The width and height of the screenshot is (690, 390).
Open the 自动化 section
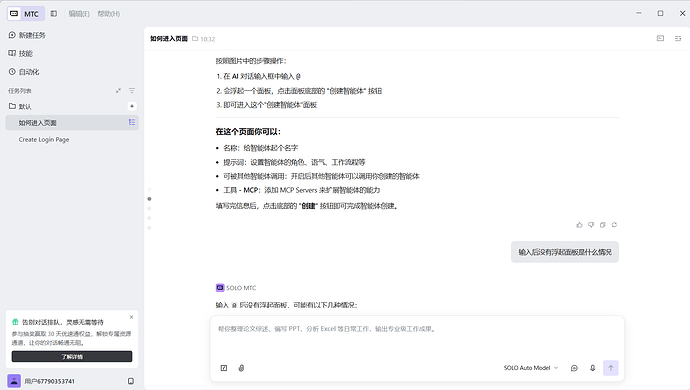24,72
